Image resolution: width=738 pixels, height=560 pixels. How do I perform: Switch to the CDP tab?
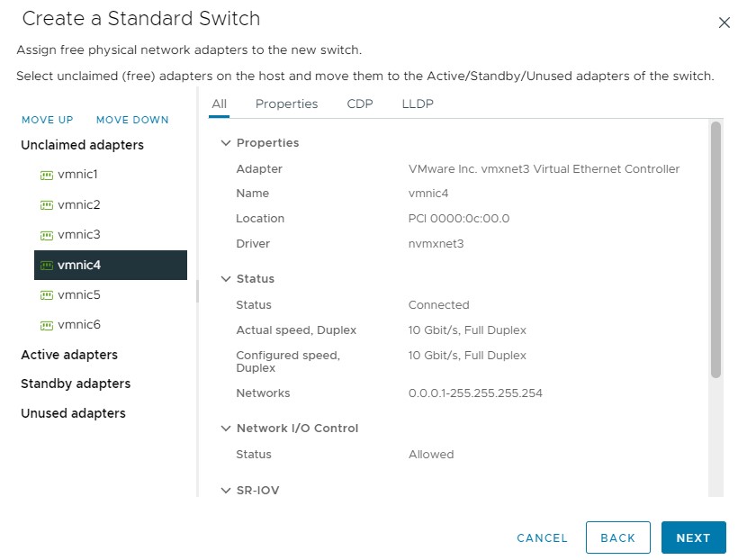coord(359,104)
